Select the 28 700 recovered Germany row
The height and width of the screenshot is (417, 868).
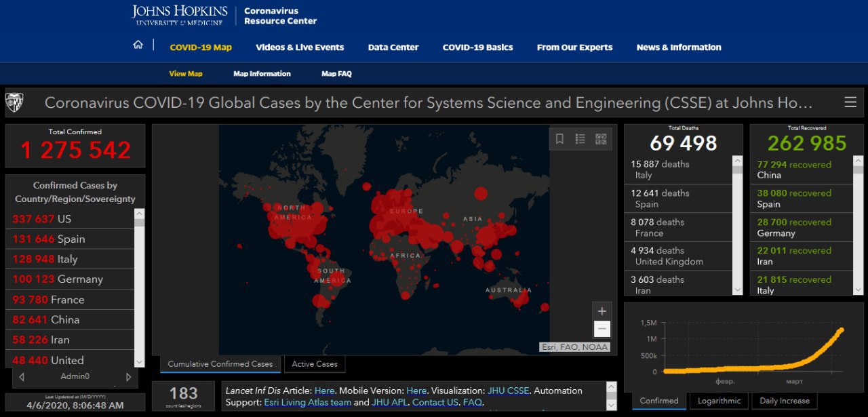click(802, 227)
